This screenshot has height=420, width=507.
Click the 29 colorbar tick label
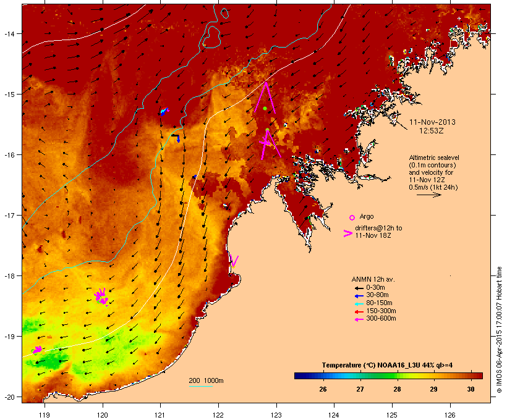(x=434, y=389)
